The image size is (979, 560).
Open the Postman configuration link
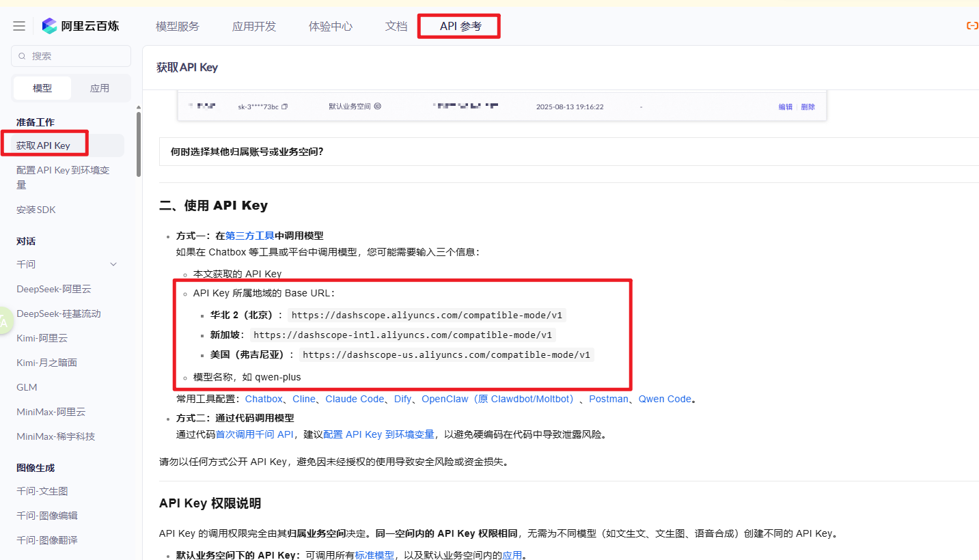pos(609,399)
